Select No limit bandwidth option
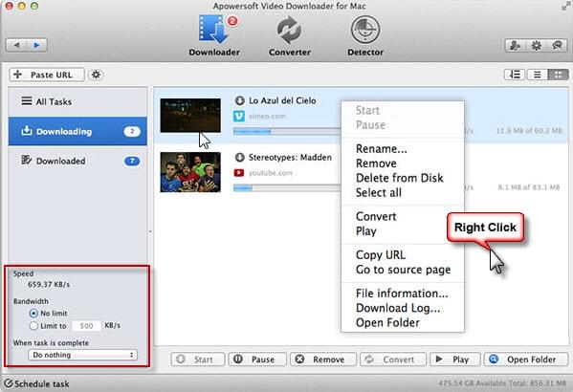573x392 pixels. click(33, 313)
